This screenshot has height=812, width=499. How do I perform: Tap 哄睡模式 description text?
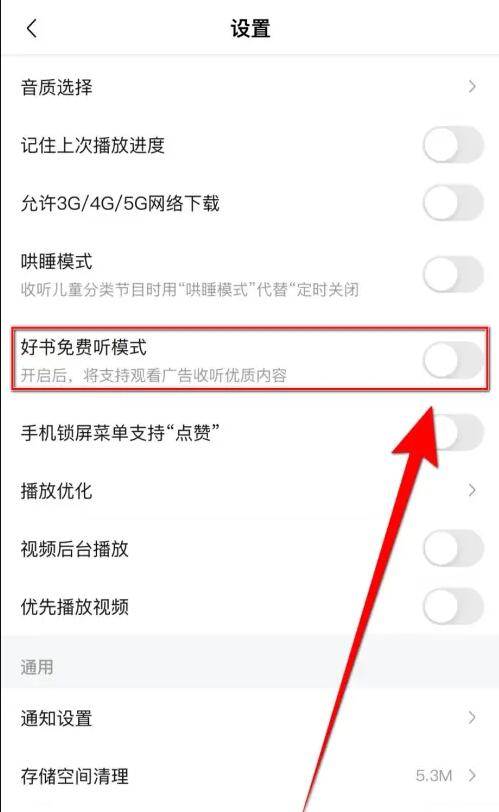tap(189, 289)
